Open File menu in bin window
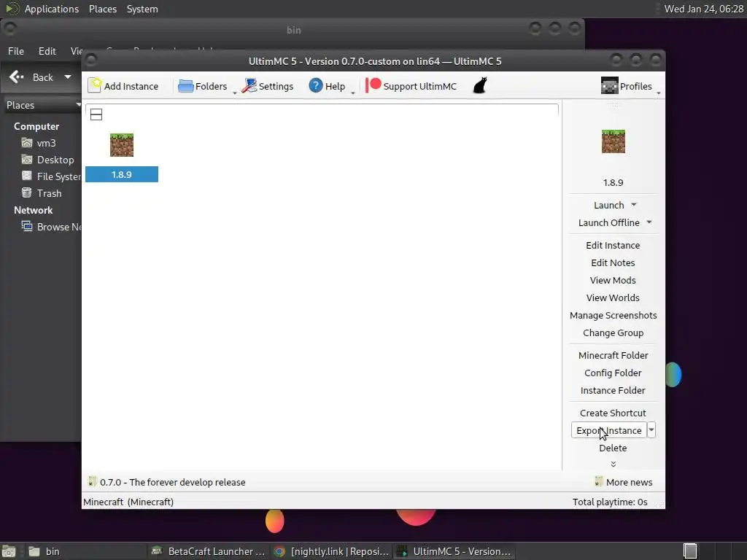 pos(16,51)
